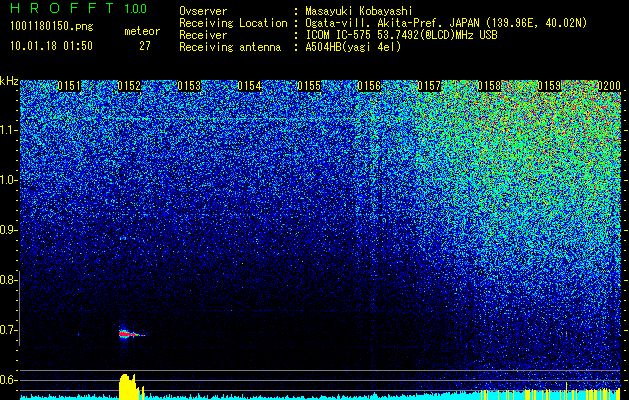
Task: Click the 0152 time marker
Action: point(129,86)
